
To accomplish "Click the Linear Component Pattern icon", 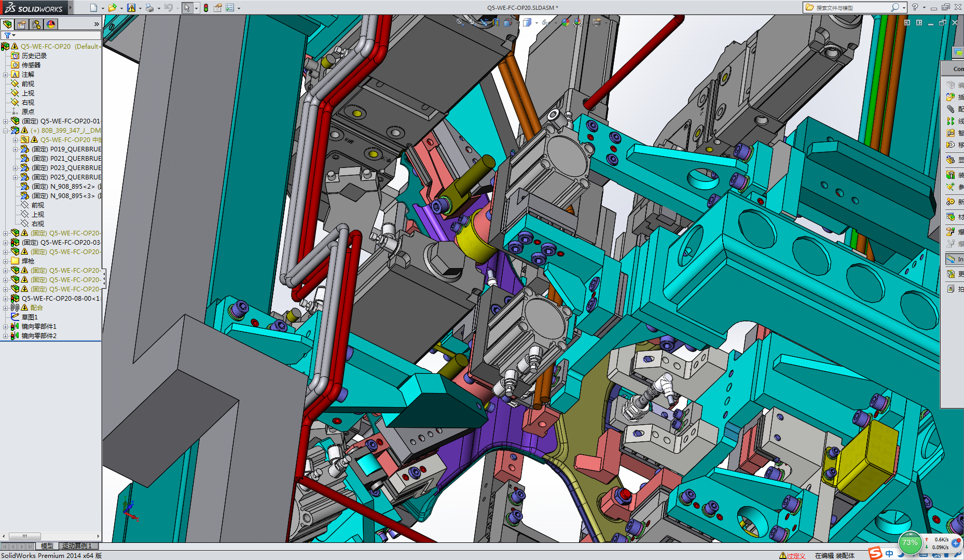I will (x=951, y=121).
